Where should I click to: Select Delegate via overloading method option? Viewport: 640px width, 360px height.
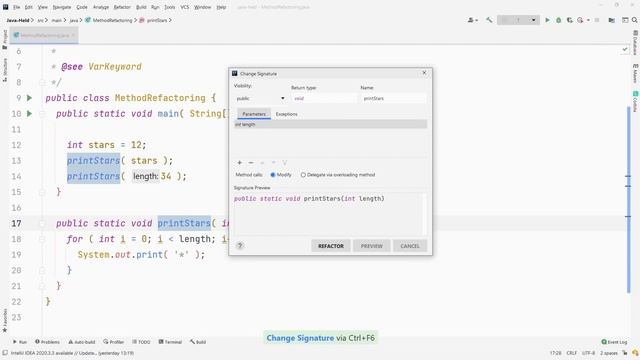(x=338, y=175)
